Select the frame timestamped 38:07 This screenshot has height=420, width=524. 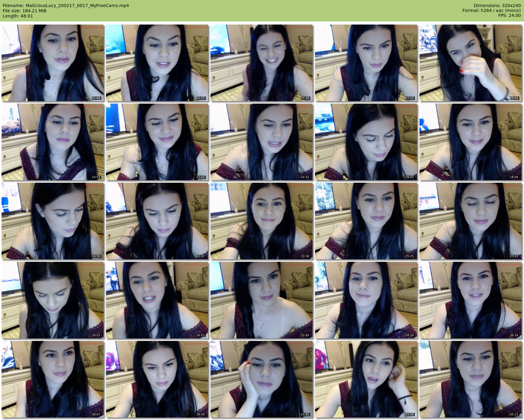coord(53,379)
